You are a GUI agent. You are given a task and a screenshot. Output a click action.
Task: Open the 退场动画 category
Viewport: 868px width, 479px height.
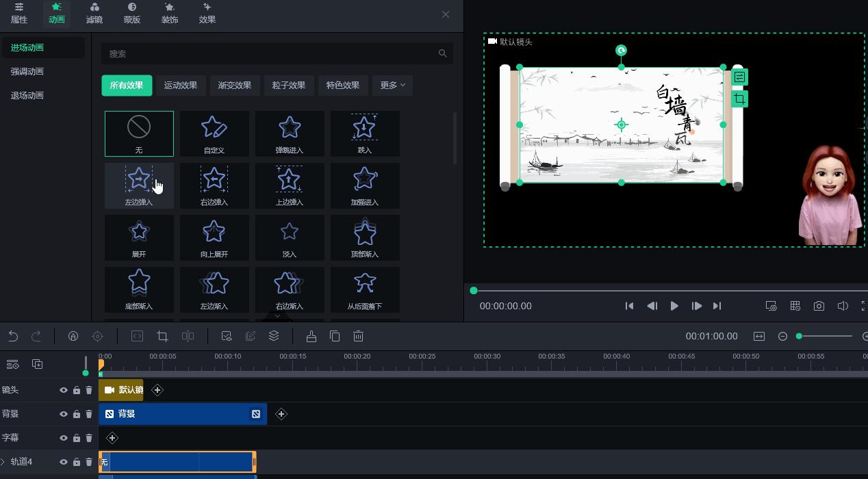27,95
